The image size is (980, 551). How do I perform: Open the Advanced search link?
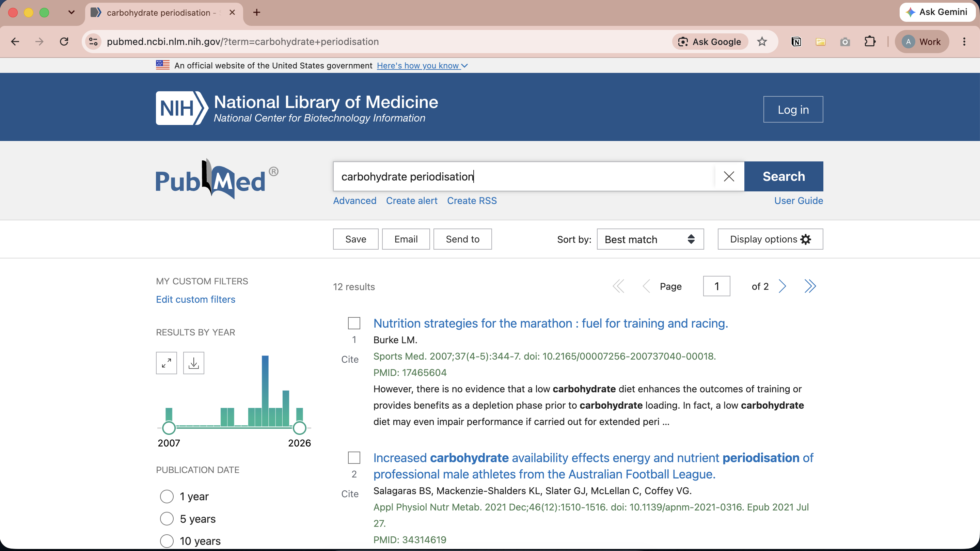pos(354,201)
